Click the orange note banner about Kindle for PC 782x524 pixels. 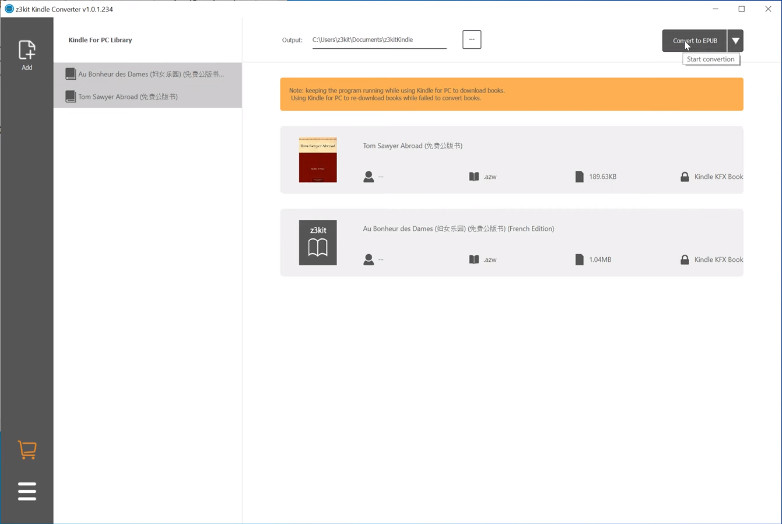pyautogui.click(x=512, y=94)
